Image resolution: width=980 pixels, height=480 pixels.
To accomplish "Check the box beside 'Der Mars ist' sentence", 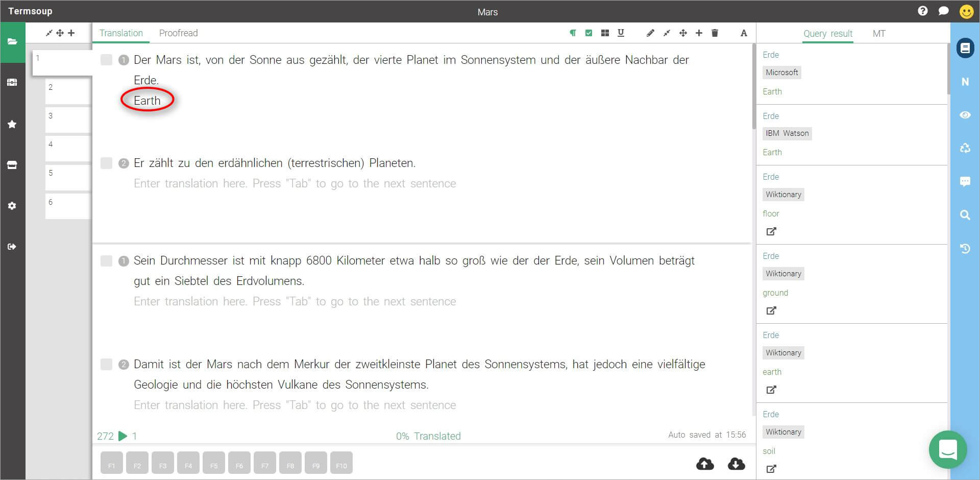I will tap(106, 60).
